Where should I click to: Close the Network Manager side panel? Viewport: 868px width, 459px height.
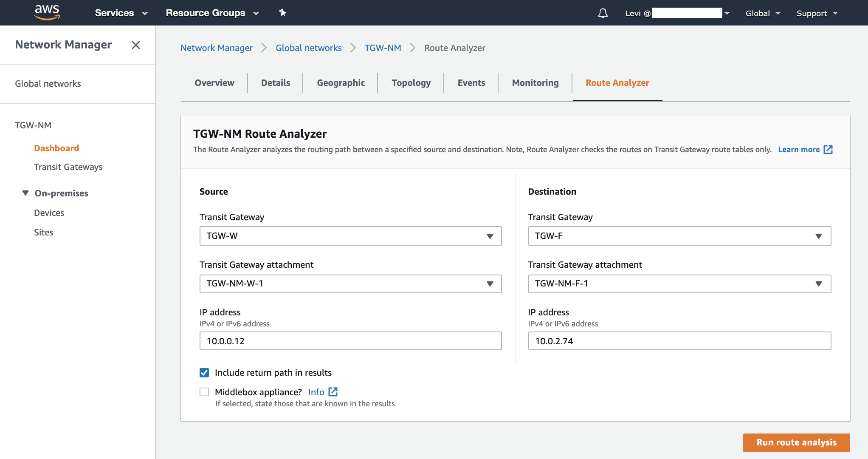pyautogui.click(x=135, y=45)
